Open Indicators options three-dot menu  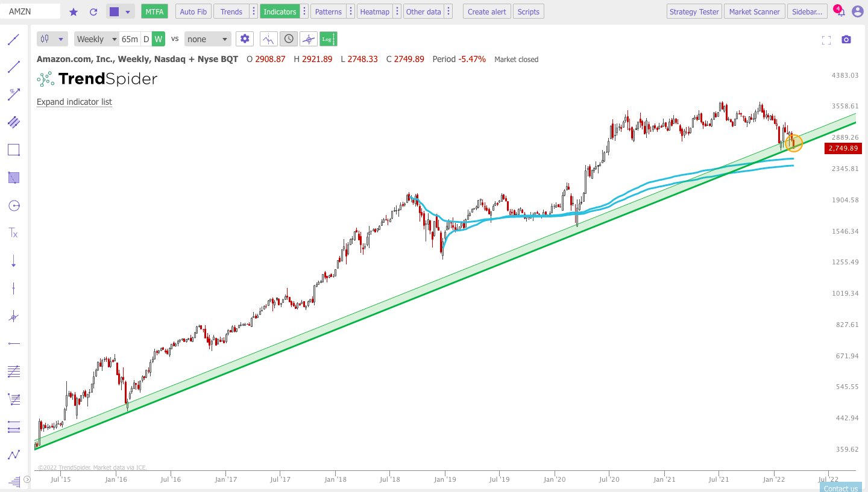(304, 11)
